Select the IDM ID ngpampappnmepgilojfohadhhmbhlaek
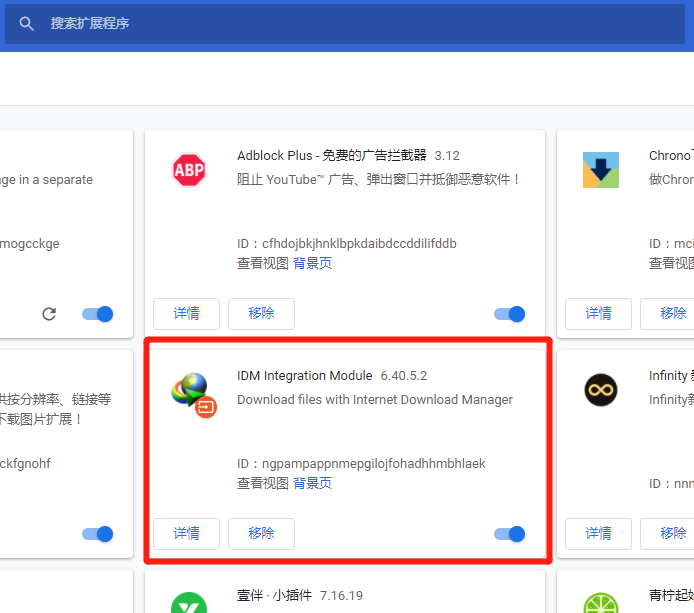 [374, 463]
